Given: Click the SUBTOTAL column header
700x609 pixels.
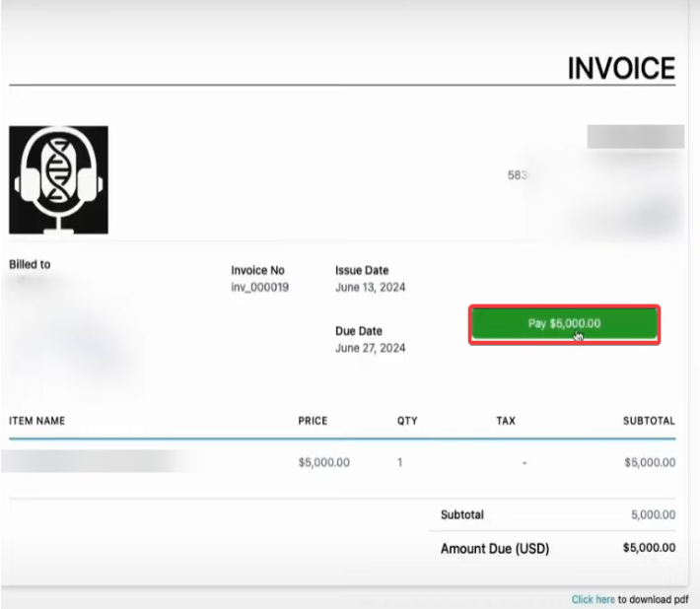Looking at the screenshot, I should tap(649, 421).
